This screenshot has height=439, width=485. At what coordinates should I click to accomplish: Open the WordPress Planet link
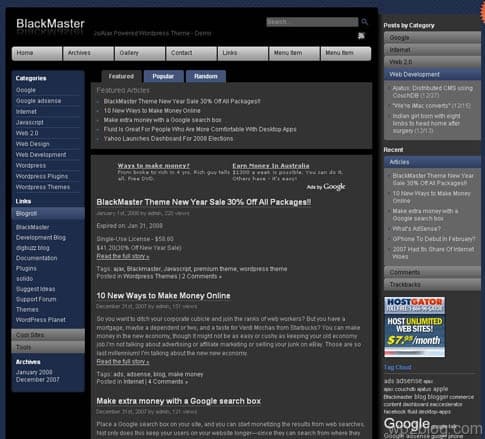41,320
